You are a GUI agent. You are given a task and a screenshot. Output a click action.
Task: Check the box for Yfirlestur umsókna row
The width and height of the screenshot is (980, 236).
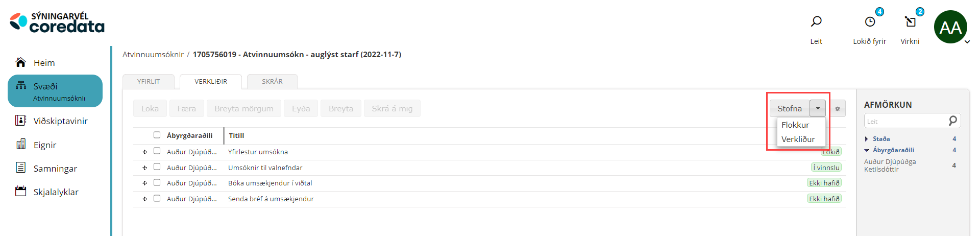(157, 151)
